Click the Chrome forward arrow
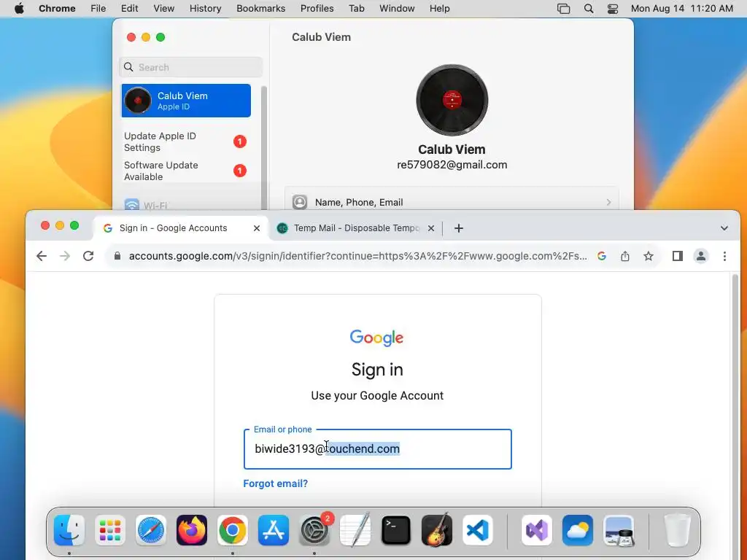 tap(65, 256)
